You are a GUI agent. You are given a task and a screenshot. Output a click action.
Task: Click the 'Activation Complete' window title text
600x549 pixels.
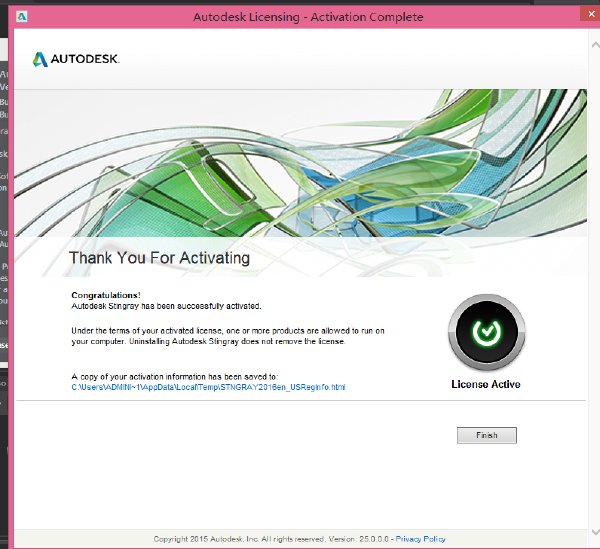click(308, 17)
